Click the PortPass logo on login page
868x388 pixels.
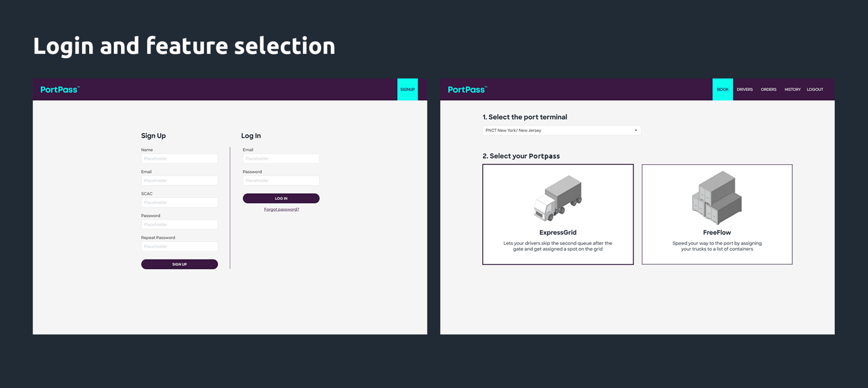(x=60, y=89)
